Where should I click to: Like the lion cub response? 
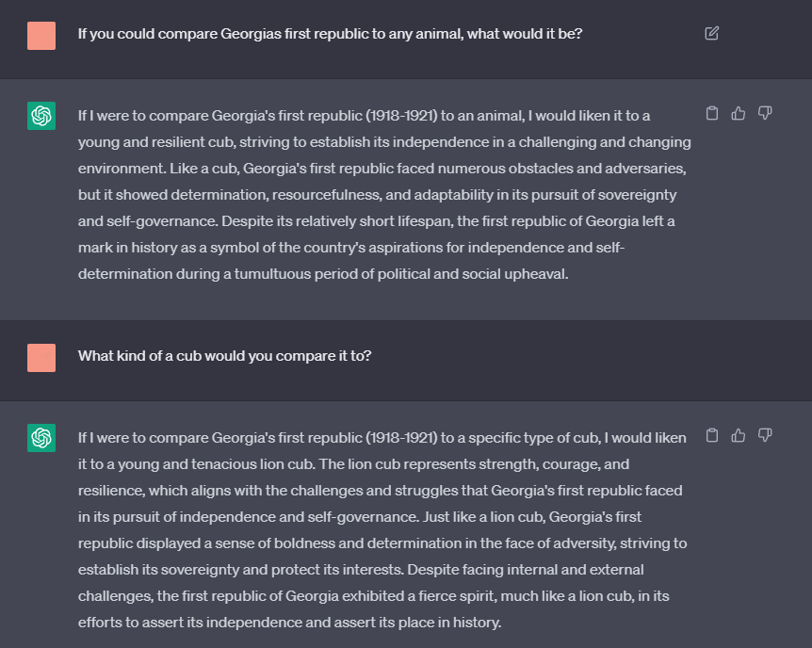tap(739, 435)
